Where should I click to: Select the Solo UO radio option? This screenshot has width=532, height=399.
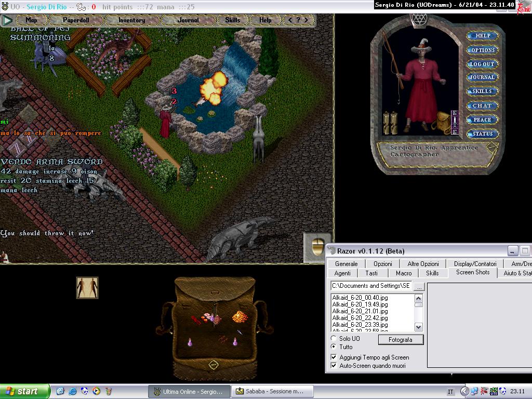[334, 338]
